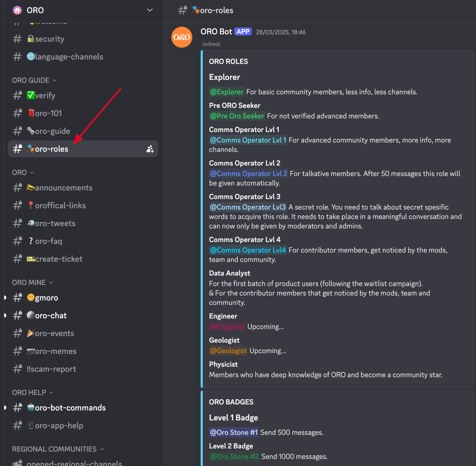Image resolution: width=476 pixels, height=466 pixels.
Task: Go to the oro-chat channel
Action: coord(51,315)
